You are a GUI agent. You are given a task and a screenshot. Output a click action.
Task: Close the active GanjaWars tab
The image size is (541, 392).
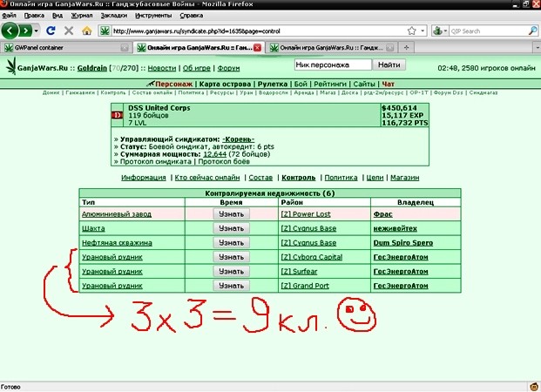point(257,48)
